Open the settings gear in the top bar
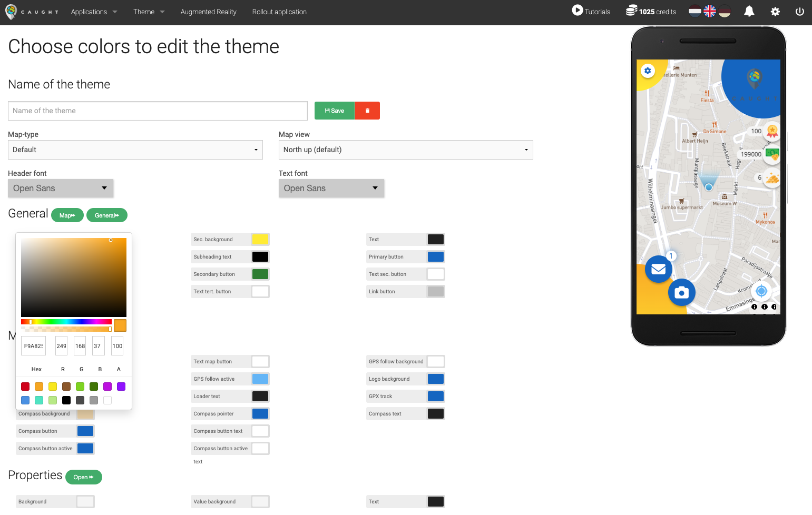The height and width of the screenshot is (515, 812). (775, 11)
